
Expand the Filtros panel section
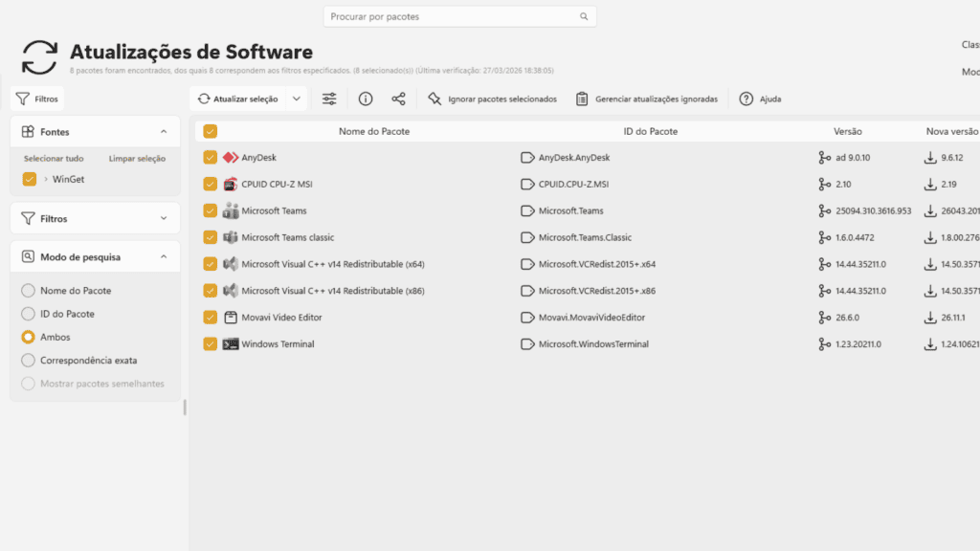coord(164,219)
